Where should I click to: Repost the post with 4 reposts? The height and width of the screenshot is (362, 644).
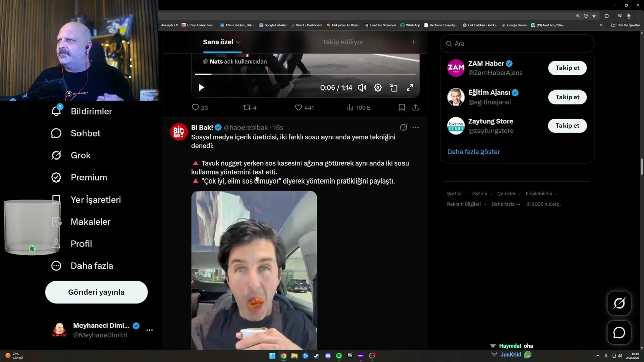pos(250,107)
